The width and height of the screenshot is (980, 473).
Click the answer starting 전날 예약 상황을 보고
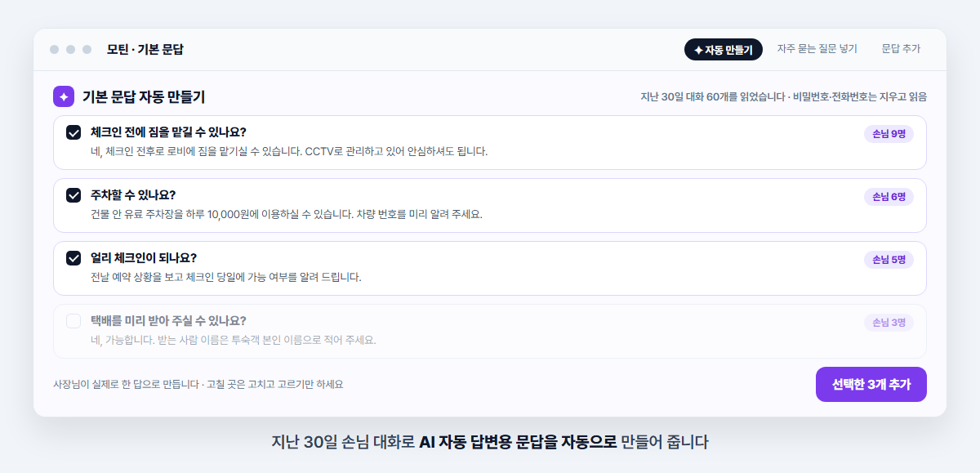coord(226,278)
